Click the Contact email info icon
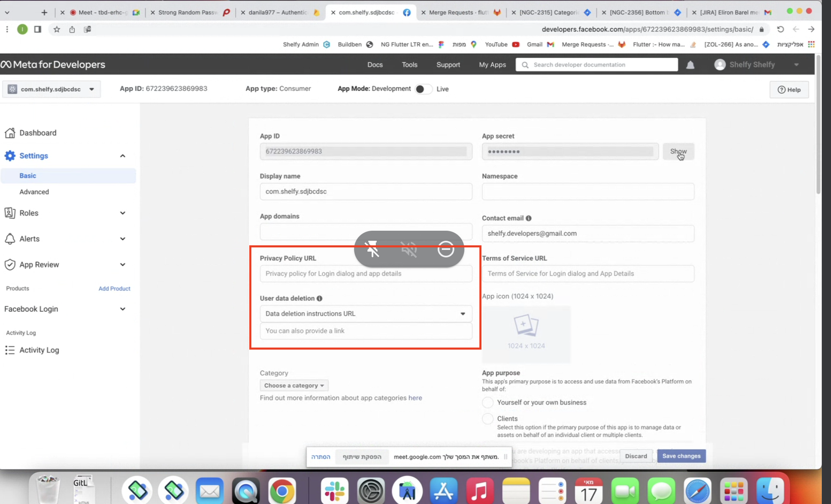 click(x=529, y=218)
